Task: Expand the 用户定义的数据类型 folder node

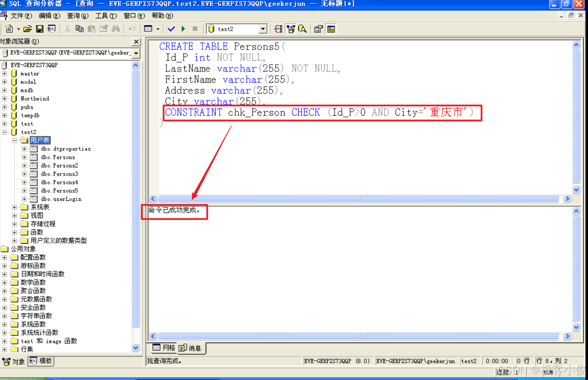Action: pyautogui.click(x=14, y=241)
